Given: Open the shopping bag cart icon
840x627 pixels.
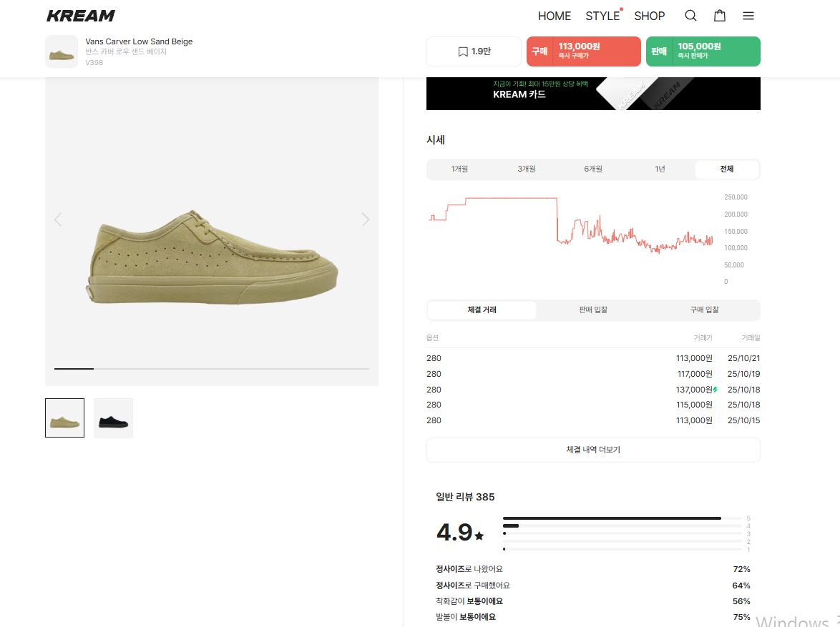Looking at the screenshot, I should [x=720, y=16].
